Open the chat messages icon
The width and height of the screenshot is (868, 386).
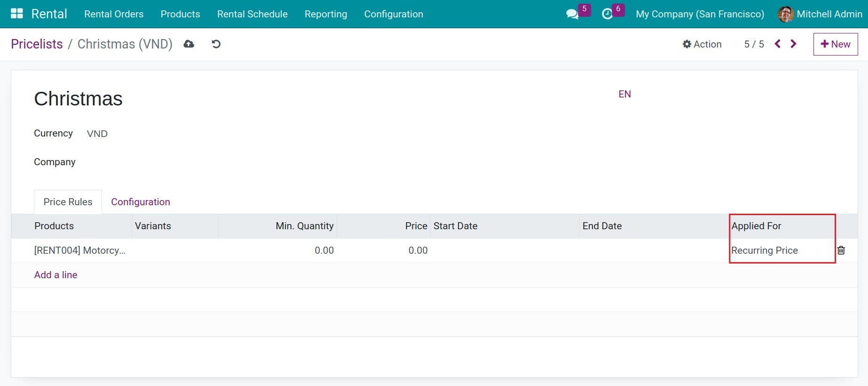coord(572,14)
